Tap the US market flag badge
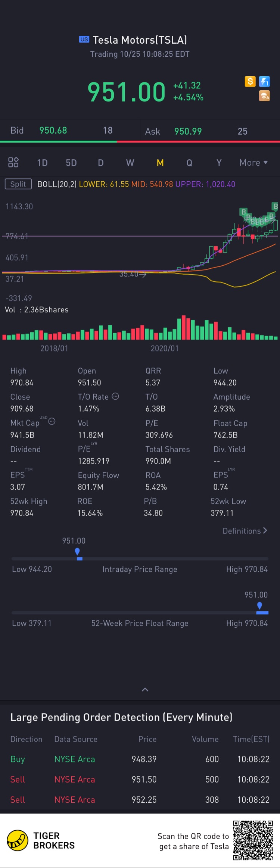This screenshot has width=280, height=868. tap(84, 39)
